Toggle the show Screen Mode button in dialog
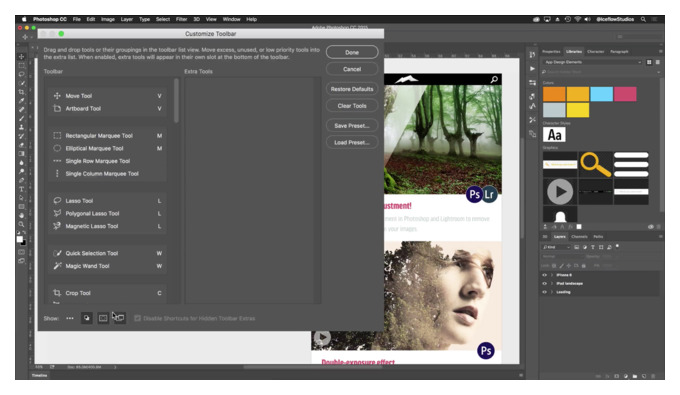The image size is (680, 395). tap(119, 318)
